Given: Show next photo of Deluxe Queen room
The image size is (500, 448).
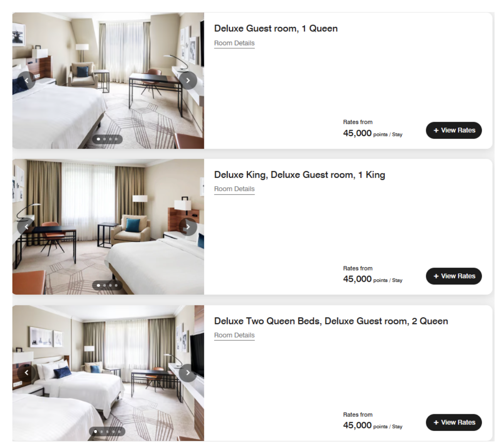Looking at the screenshot, I should click(x=188, y=80).
